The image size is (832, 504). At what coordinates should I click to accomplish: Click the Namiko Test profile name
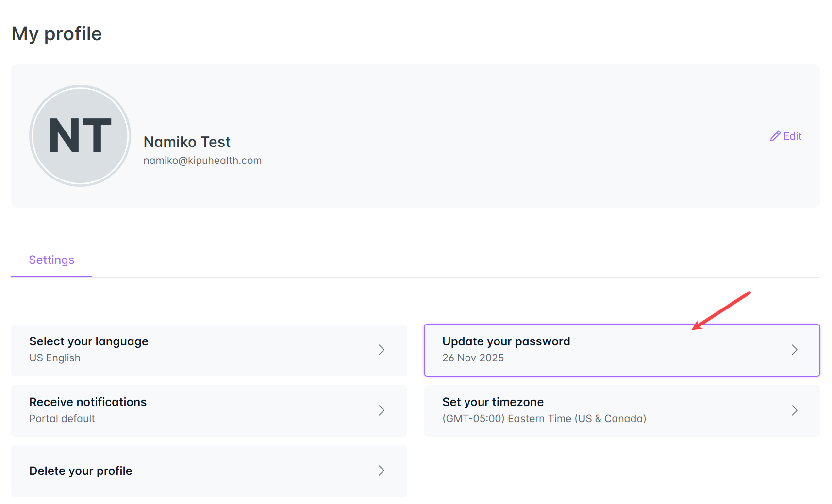point(187,142)
